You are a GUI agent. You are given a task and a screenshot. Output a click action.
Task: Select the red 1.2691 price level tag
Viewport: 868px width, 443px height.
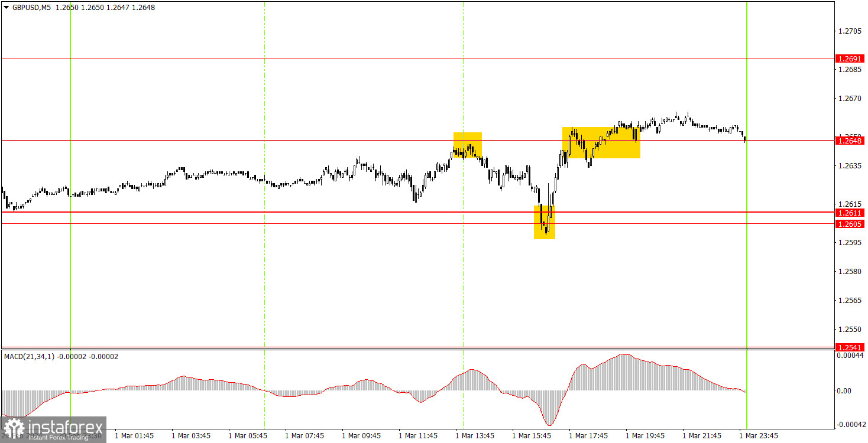850,59
